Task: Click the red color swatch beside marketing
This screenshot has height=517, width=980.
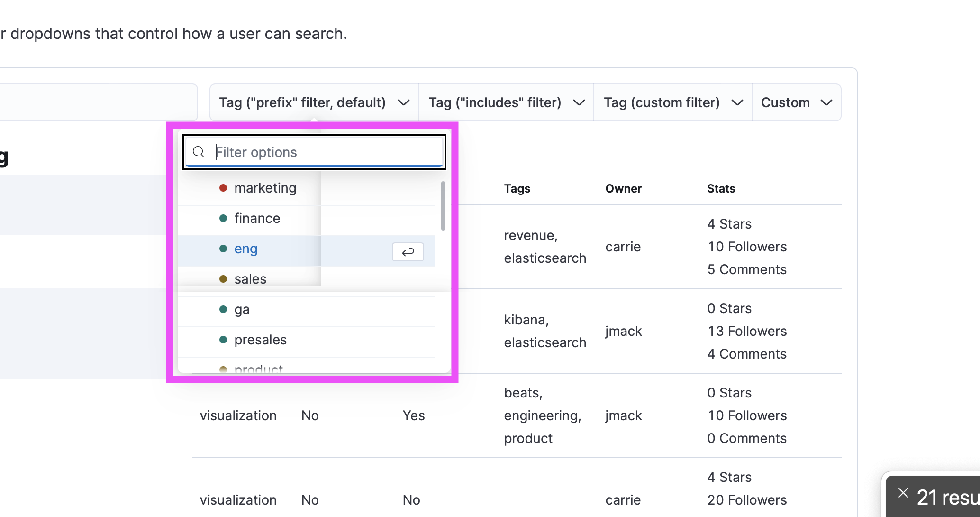Action: pos(223,188)
